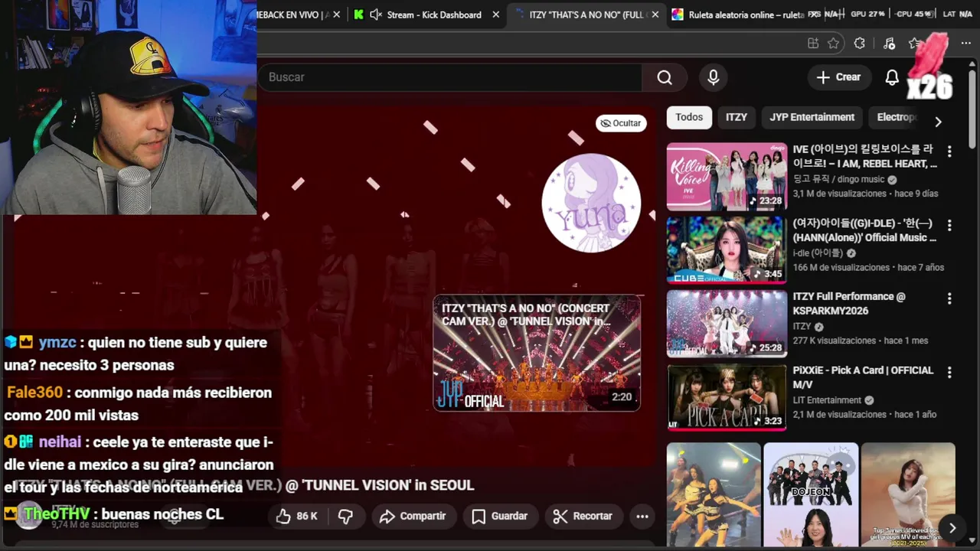980x551 pixels.
Task: Click browser extensions puzzle icon
Action: (x=859, y=44)
